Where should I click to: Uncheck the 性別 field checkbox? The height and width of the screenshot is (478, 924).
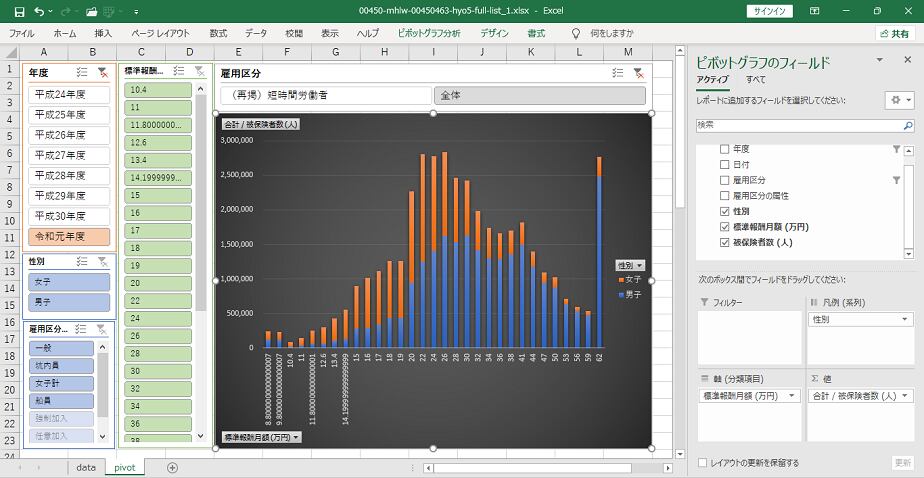725,212
